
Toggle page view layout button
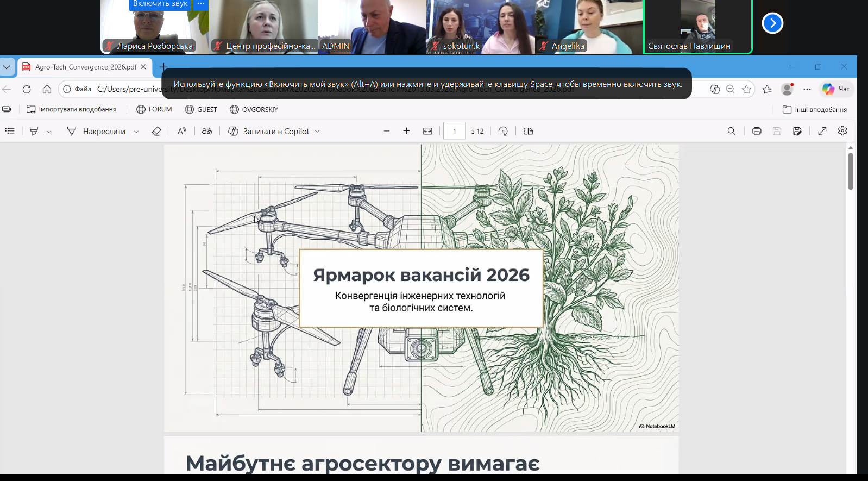tap(528, 131)
